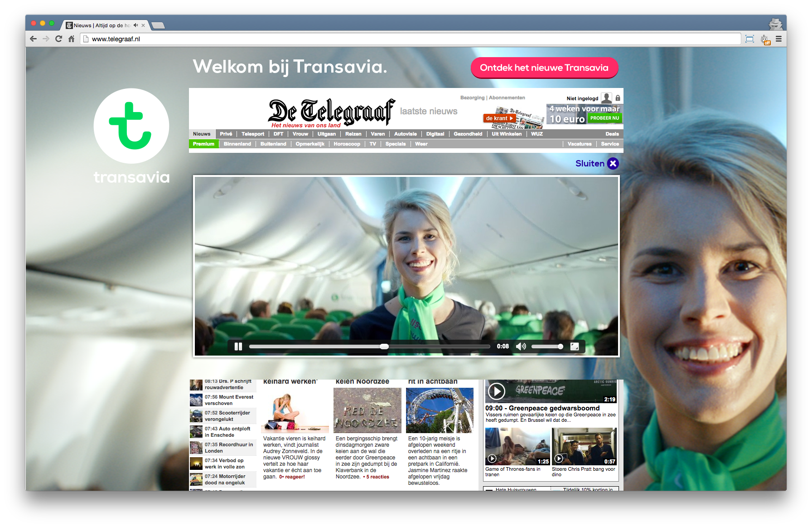Viewport: 812px width, 527px height.
Task: Open the 'de krant' orange button
Action: coord(499,118)
